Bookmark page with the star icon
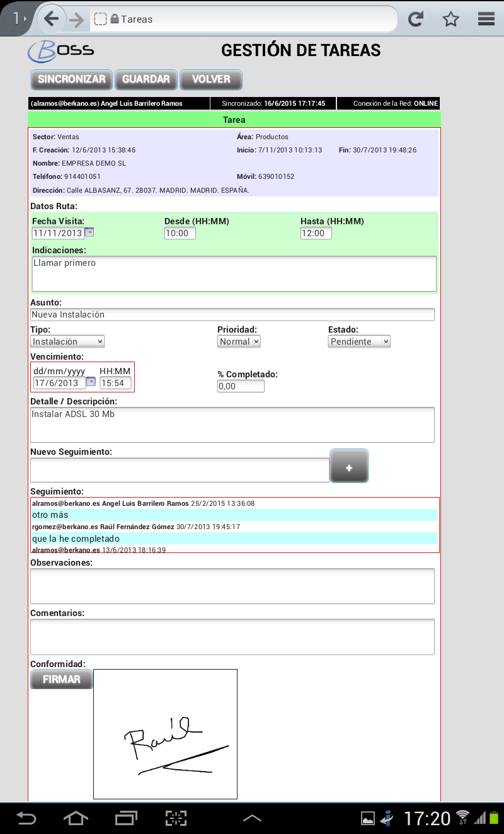The height and width of the screenshot is (834, 504). [450, 20]
